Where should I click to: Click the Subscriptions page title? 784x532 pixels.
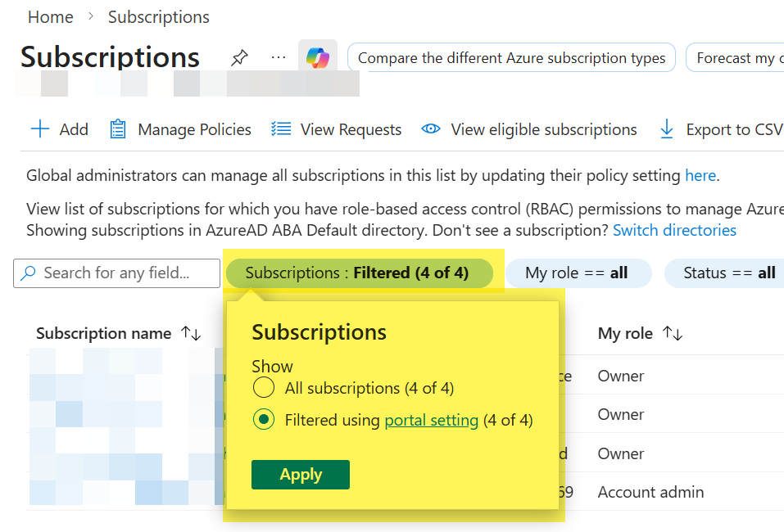(110, 57)
